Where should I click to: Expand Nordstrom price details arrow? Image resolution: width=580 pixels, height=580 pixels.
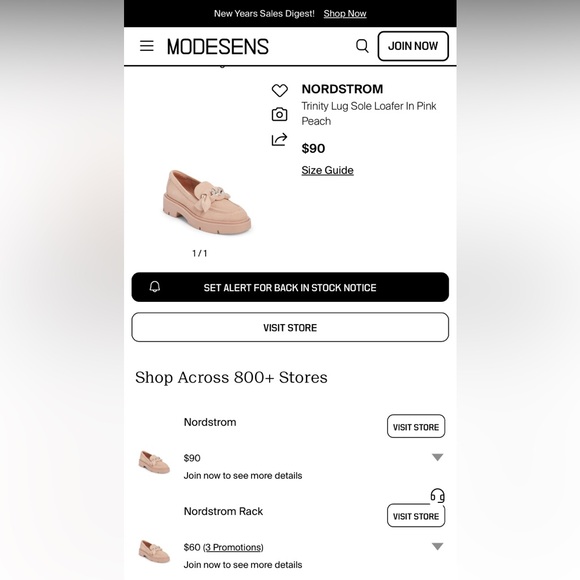pyautogui.click(x=437, y=458)
